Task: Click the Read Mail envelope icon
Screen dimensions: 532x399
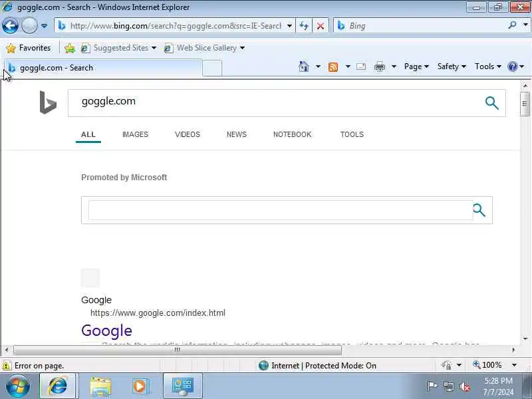Action: [x=361, y=66]
